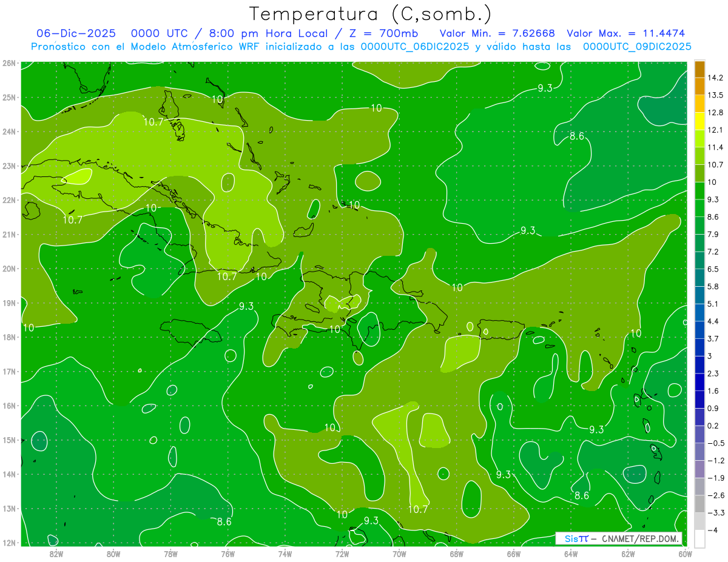The width and height of the screenshot is (728, 562).
Task: Click the dark blue swatch between 2.3 and 1.6
Action: click(x=699, y=381)
